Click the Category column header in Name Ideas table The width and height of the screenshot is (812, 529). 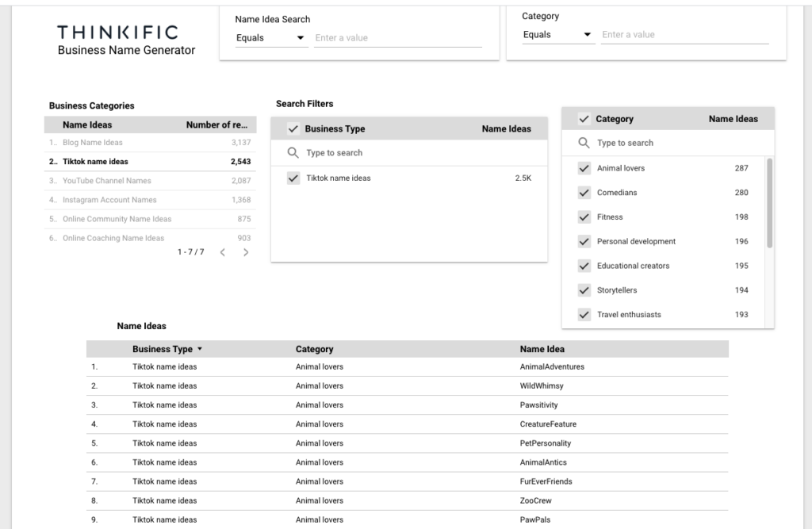[x=314, y=349]
